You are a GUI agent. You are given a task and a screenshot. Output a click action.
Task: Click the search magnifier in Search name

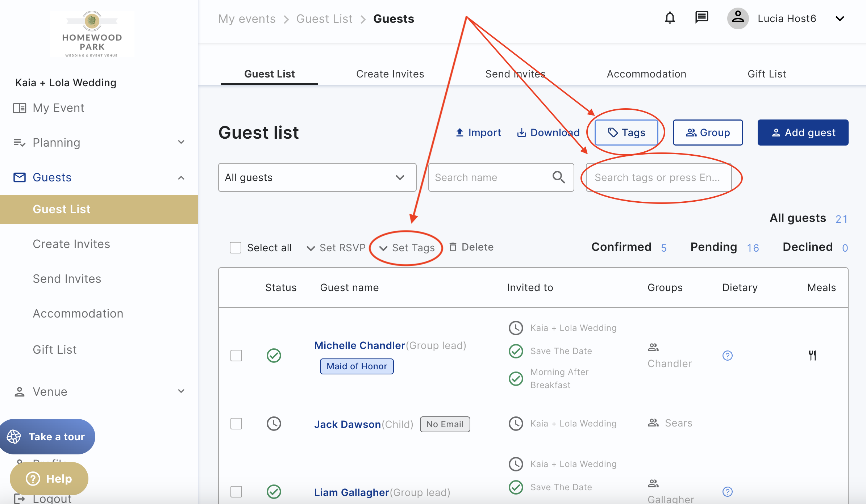(558, 177)
